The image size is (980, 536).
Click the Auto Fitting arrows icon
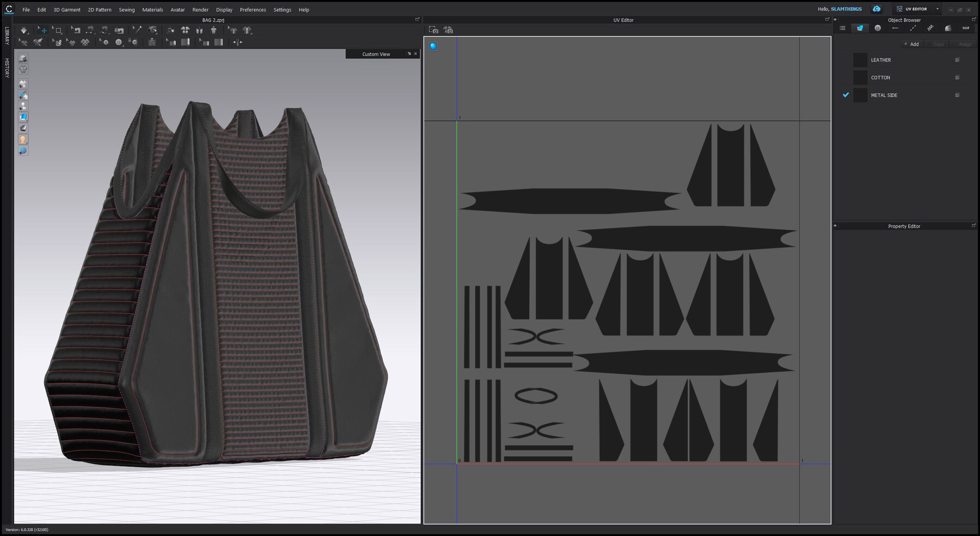tap(237, 42)
